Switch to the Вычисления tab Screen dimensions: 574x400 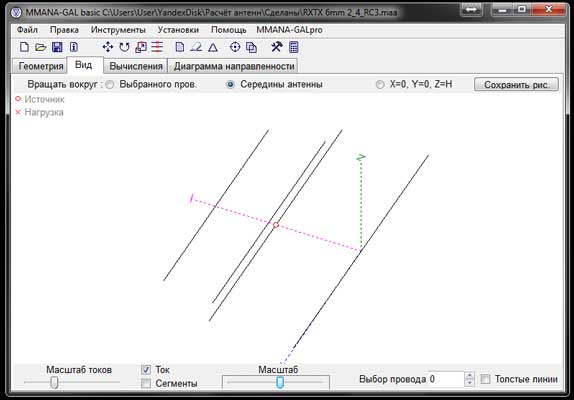click(136, 66)
